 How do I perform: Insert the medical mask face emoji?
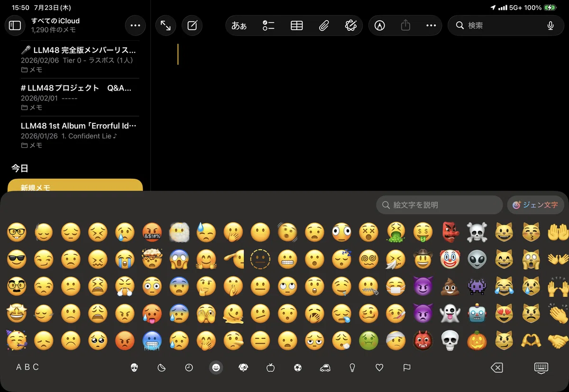395,286
